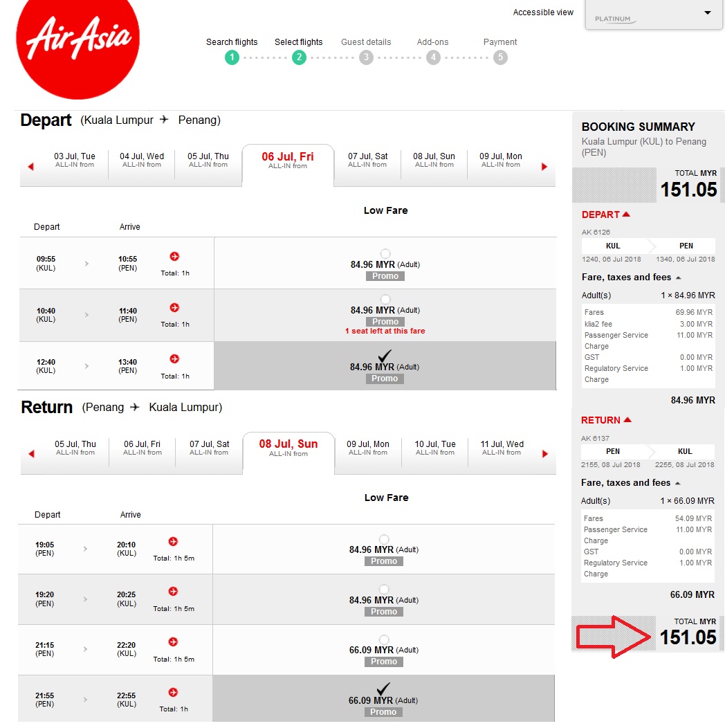Collapse the RETURN section in booking summary

pos(627,420)
